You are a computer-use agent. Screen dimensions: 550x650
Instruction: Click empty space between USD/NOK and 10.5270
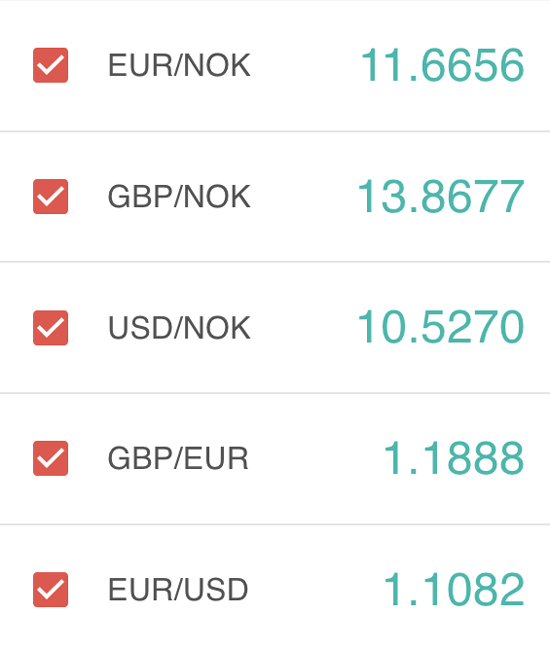(x=304, y=327)
